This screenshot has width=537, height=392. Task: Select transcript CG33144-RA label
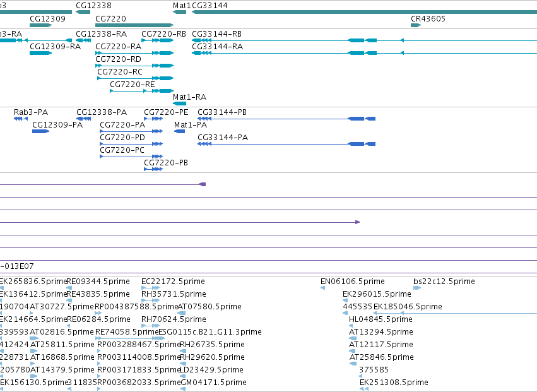pos(218,46)
